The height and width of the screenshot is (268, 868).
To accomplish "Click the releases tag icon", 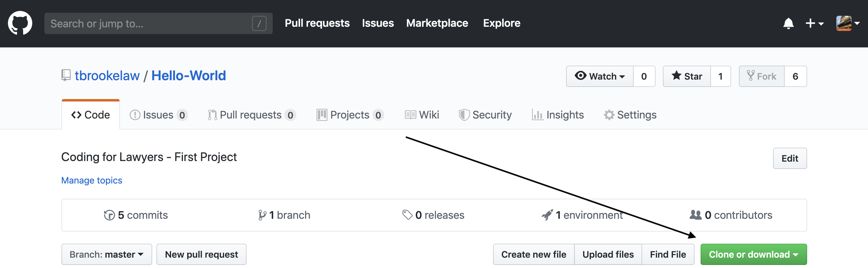I will click(408, 215).
